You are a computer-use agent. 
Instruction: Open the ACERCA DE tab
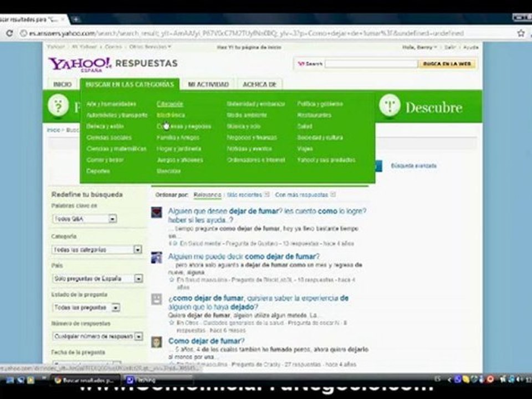[x=259, y=84]
